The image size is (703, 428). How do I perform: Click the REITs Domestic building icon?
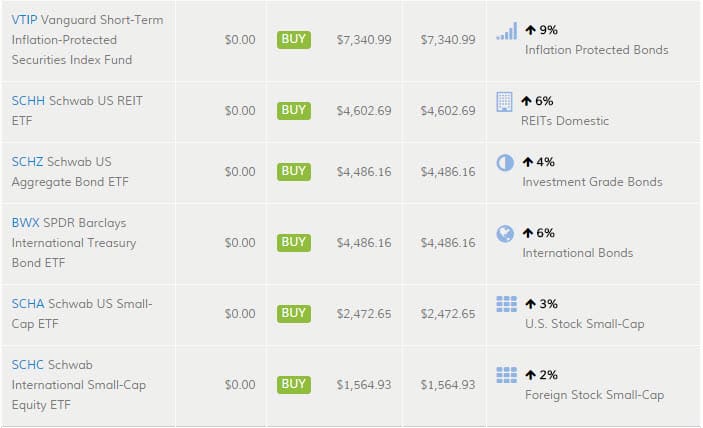[504, 102]
